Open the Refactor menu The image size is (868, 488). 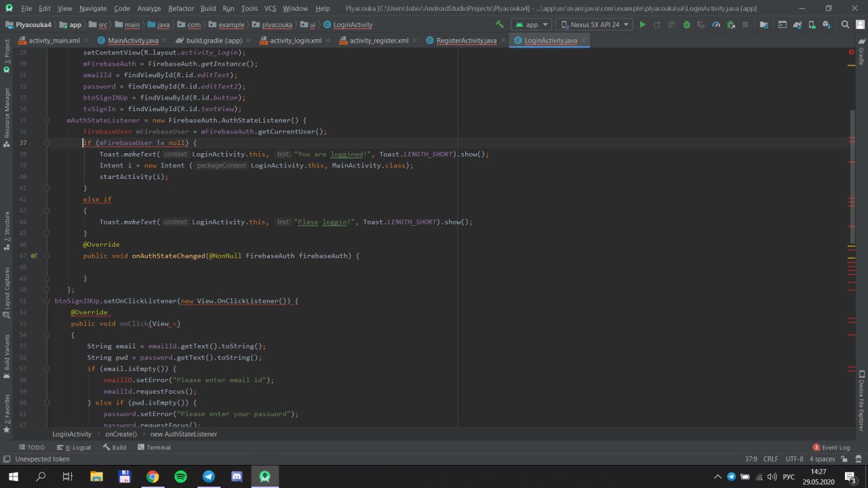point(180,8)
